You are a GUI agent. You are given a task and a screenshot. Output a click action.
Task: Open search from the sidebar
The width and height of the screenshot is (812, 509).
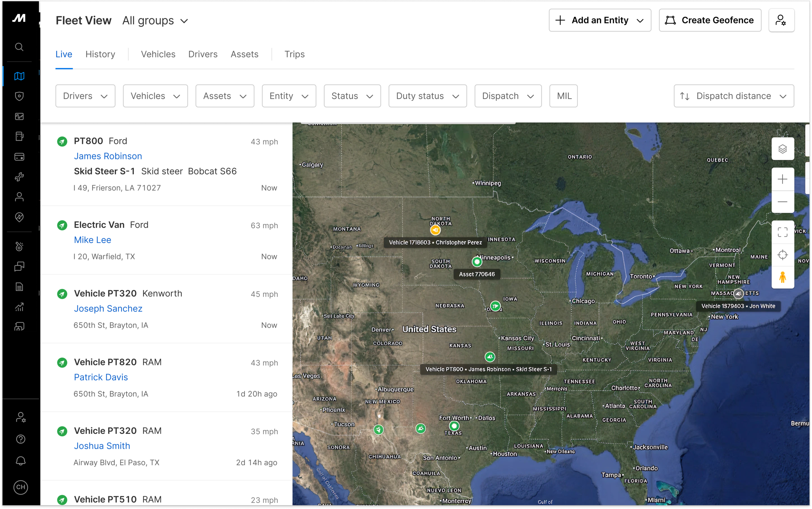19,47
